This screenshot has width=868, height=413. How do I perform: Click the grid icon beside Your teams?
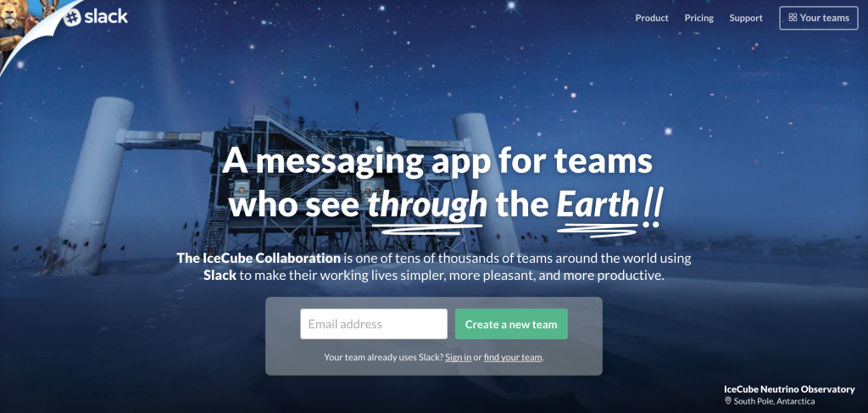(x=793, y=18)
